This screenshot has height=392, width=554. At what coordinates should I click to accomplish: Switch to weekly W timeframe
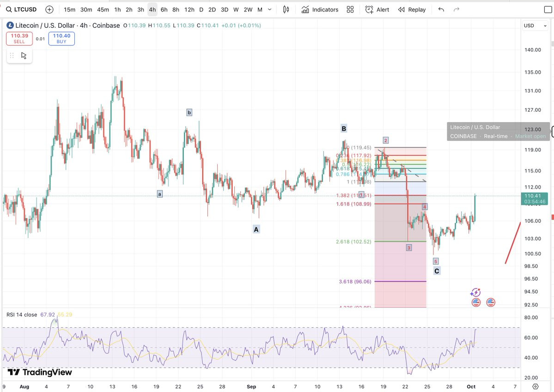[236, 10]
